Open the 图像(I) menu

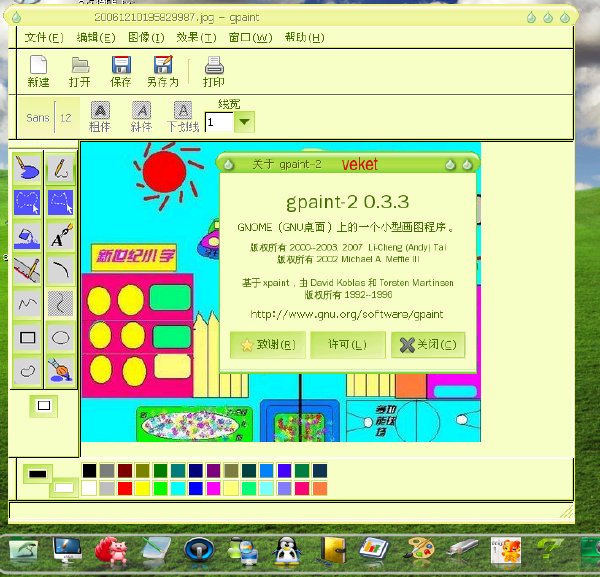point(146,37)
